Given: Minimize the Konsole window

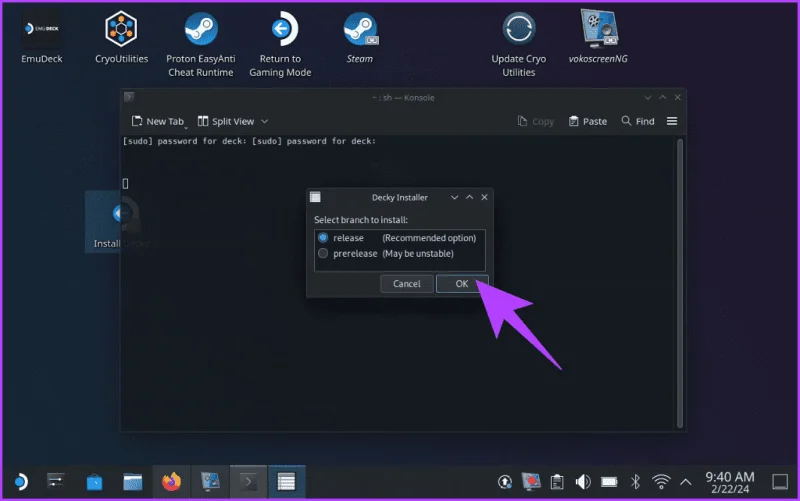Looking at the screenshot, I should (647, 97).
